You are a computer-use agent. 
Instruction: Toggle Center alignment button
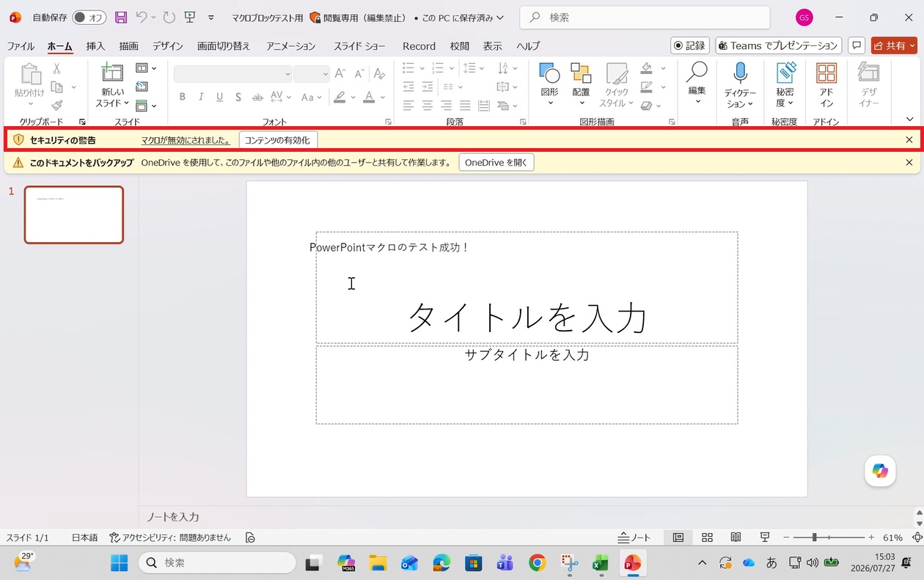click(x=428, y=106)
